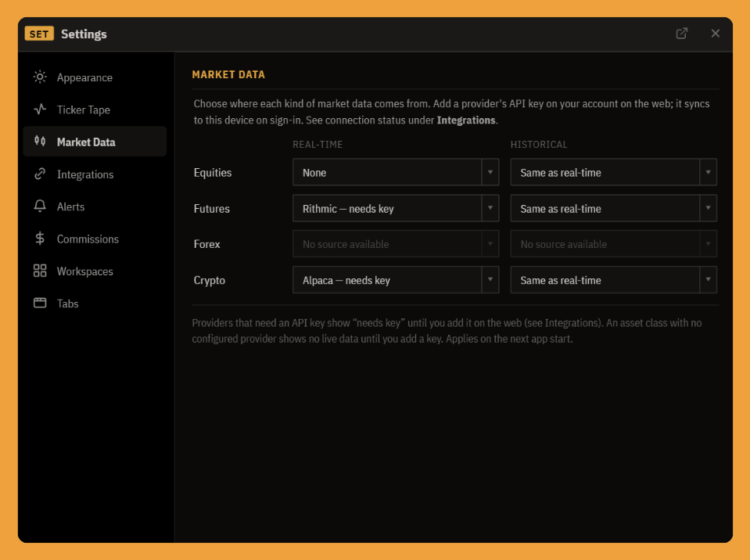
Task: Click the Crypto row label
Action: (x=209, y=280)
